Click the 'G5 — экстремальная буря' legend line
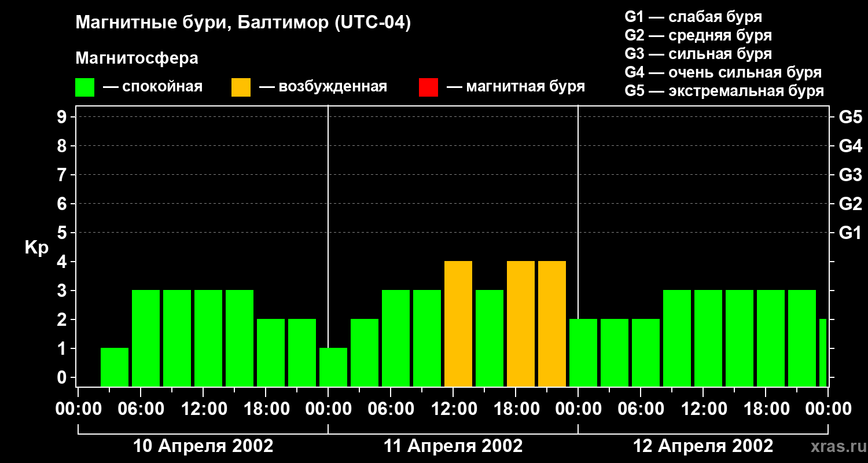 coord(724,91)
